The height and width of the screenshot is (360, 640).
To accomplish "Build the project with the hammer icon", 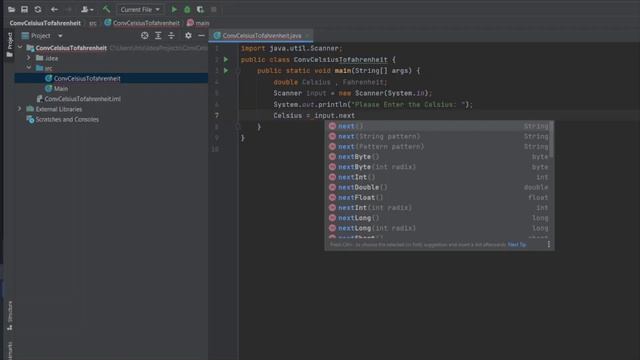I will (106, 9).
